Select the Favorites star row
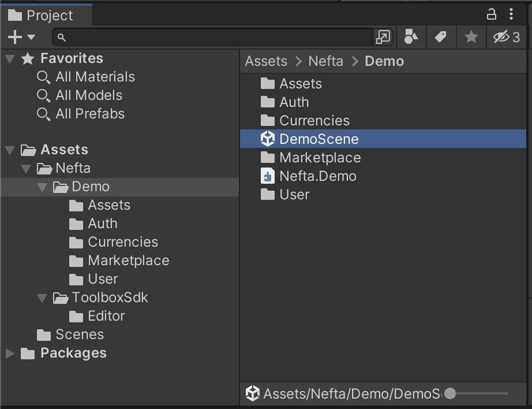The width and height of the screenshot is (532, 409). [120, 58]
